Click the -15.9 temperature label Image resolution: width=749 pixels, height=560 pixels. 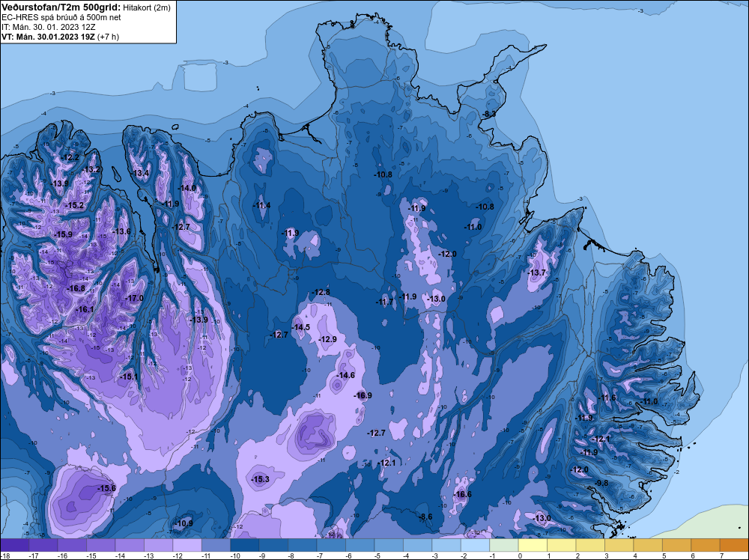tap(64, 234)
